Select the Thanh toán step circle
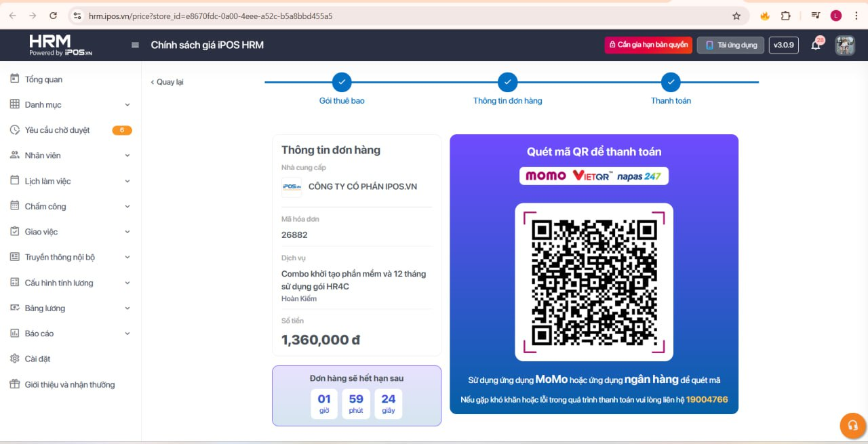 point(671,82)
